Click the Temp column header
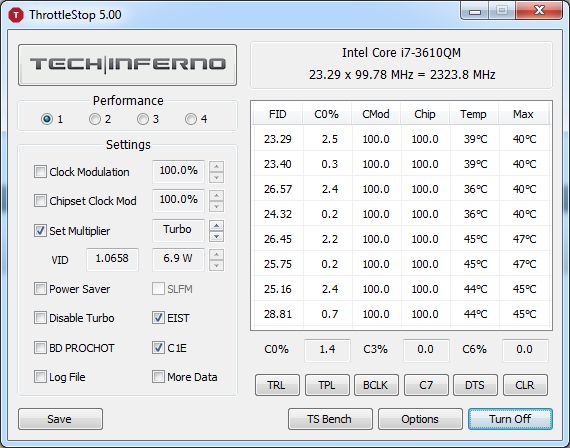Viewport: 570px width, 448px height. pyautogui.click(x=474, y=114)
